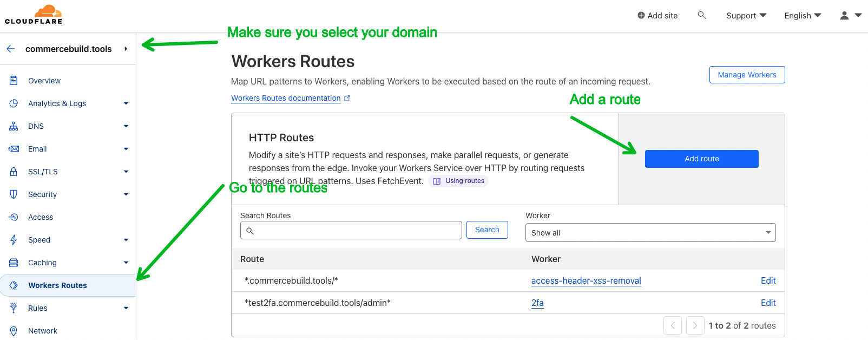
Task: Go to the next page of routes
Action: (x=695, y=325)
